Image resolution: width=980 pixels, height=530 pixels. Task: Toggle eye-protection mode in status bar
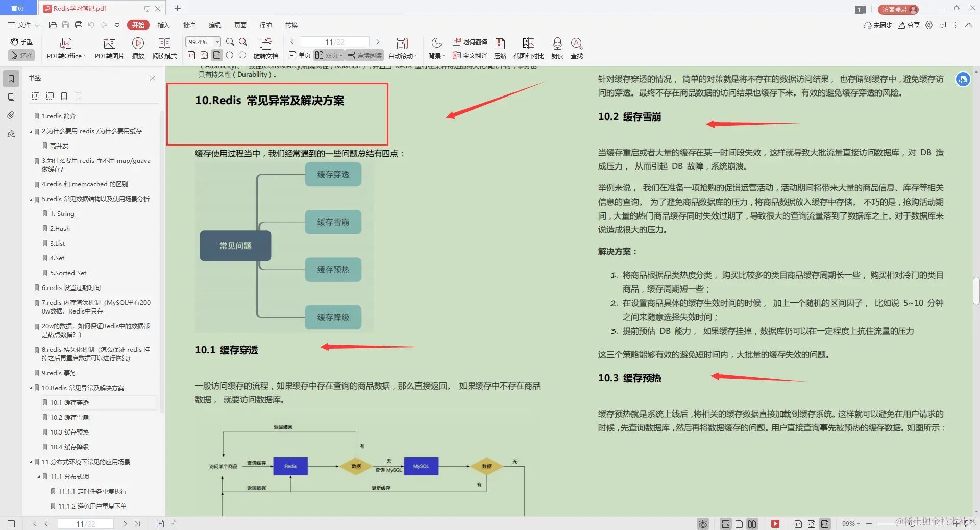tap(702, 524)
